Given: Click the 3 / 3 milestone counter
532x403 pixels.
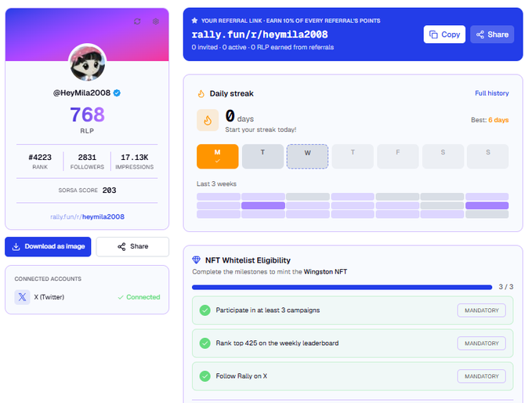Looking at the screenshot, I should coord(505,287).
